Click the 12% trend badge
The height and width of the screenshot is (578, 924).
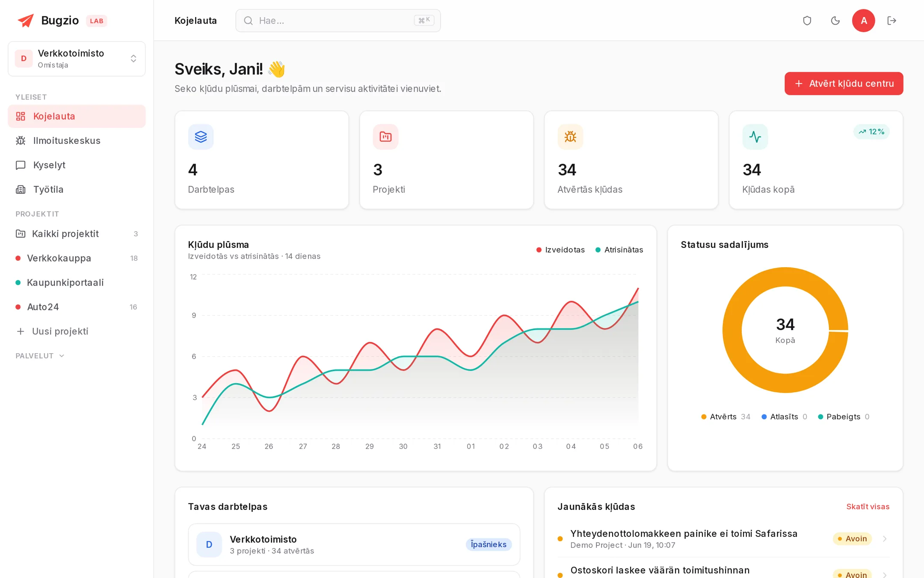point(871,132)
